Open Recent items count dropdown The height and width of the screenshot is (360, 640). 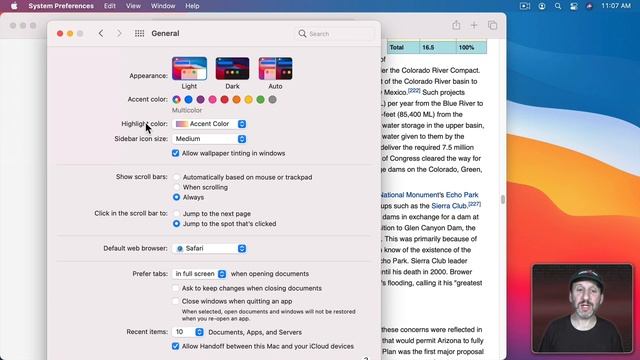188,332
